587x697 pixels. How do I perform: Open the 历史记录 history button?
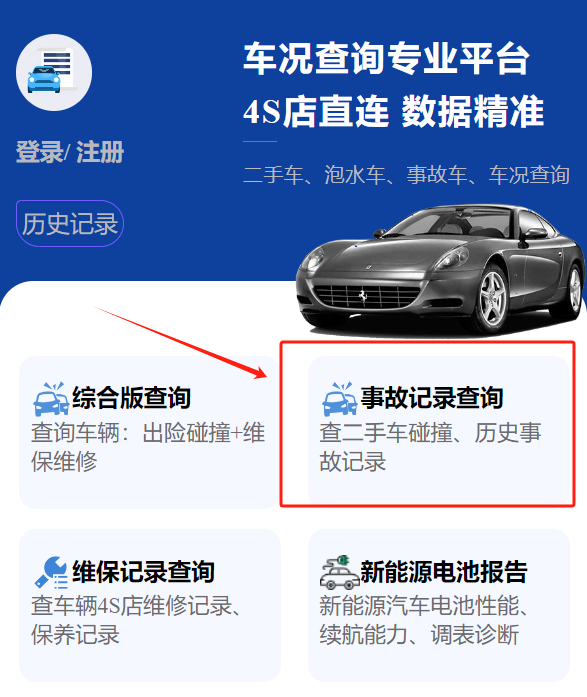(70, 223)
